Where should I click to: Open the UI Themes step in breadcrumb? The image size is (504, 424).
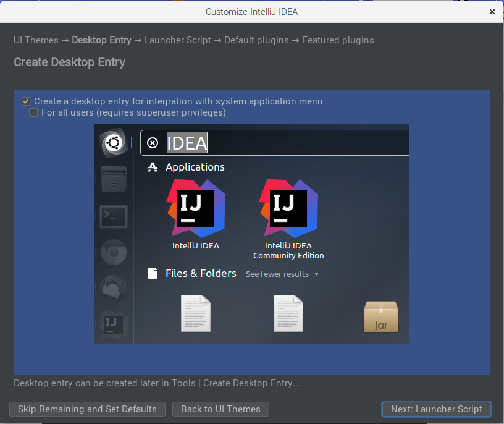[x=36, y=40]
